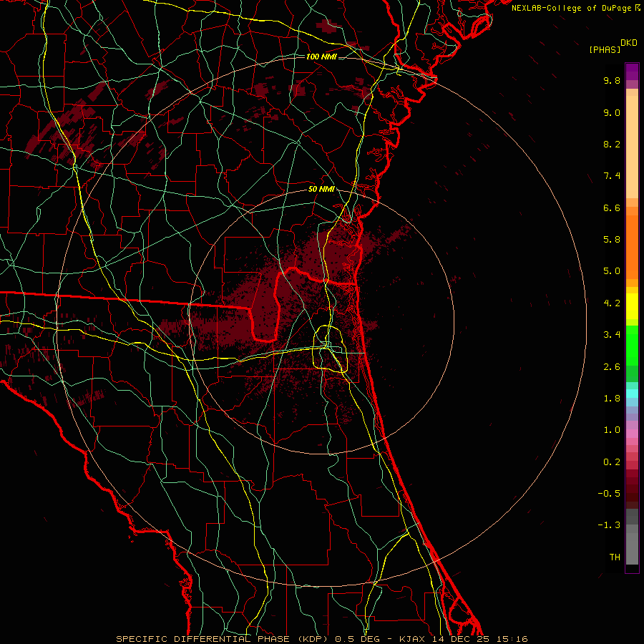Click the [PHAS] units label
Screen dimensions: 644x644
pos(604,49)
